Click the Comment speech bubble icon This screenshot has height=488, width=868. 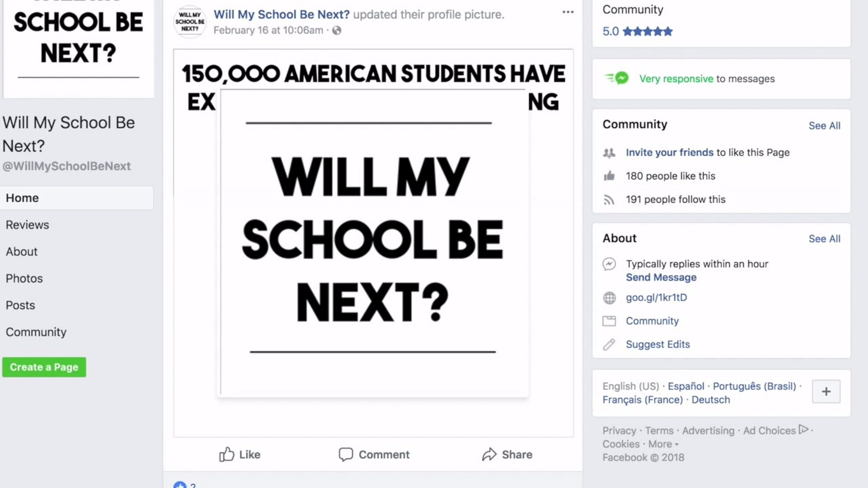[x=346, y=454]
